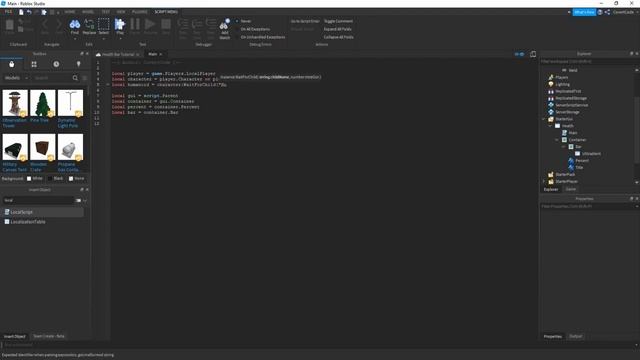Click the Toolbox search magnifier icon
Viewport: 640px width, 360px height.
75,78
